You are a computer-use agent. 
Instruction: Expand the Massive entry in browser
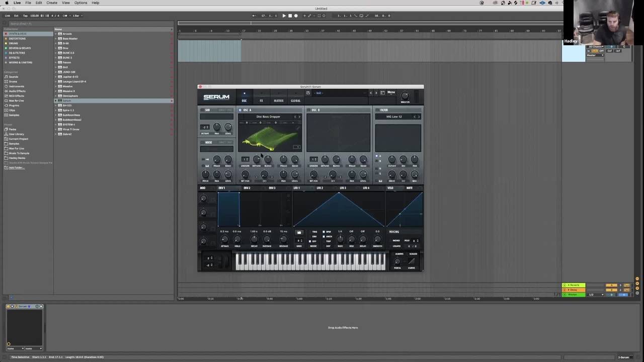coord(56,86)
